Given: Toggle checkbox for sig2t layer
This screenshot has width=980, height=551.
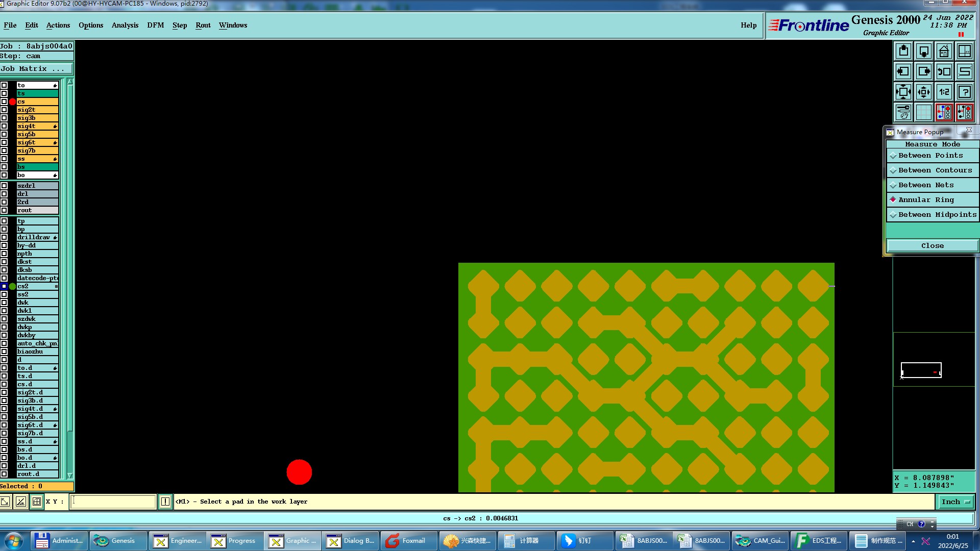Looking at the screenshot, I should (x=4, y=110).
